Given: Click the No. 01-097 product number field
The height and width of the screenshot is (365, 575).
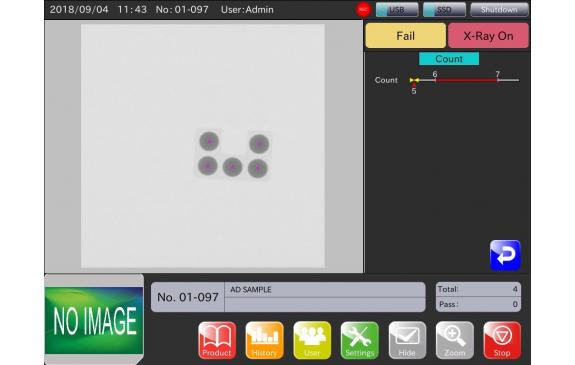Looking at the screenshot, I should 188,297.
